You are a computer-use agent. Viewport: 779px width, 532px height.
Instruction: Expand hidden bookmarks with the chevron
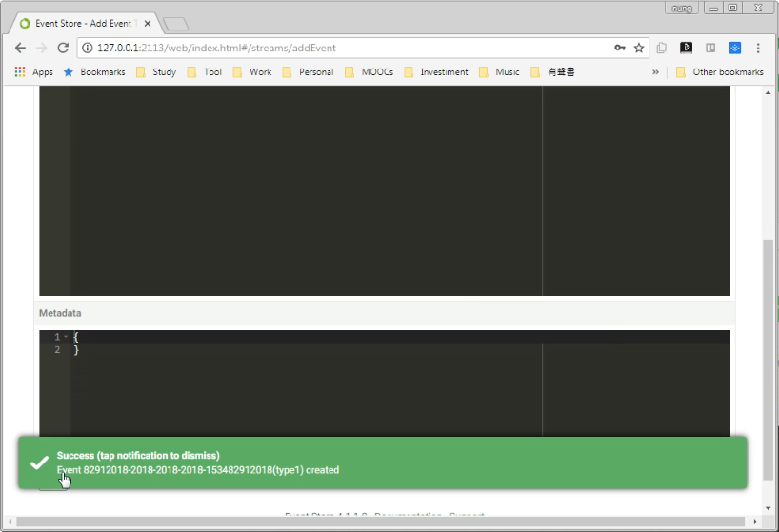pos(655,72)
